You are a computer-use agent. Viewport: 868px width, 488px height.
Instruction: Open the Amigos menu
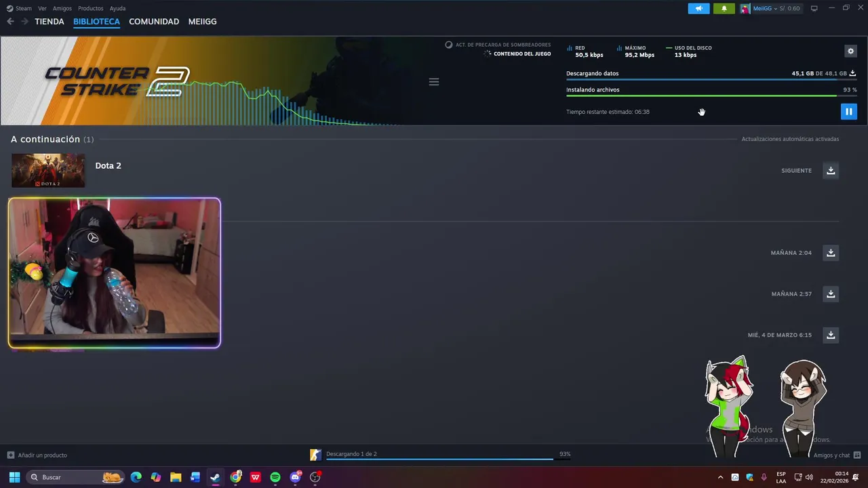[62, 8]
